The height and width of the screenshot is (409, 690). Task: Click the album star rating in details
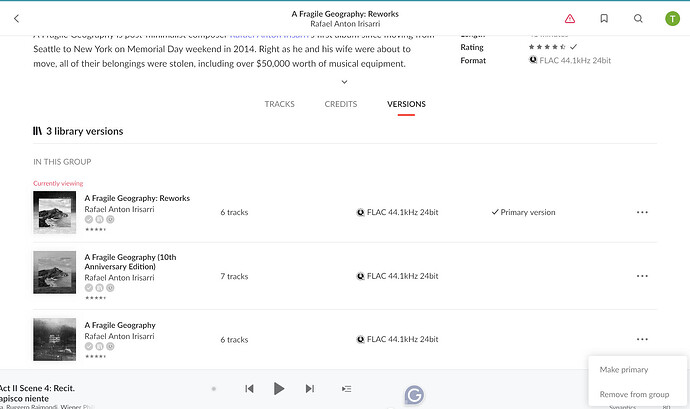pyautogui.click(x=547, y=47)
